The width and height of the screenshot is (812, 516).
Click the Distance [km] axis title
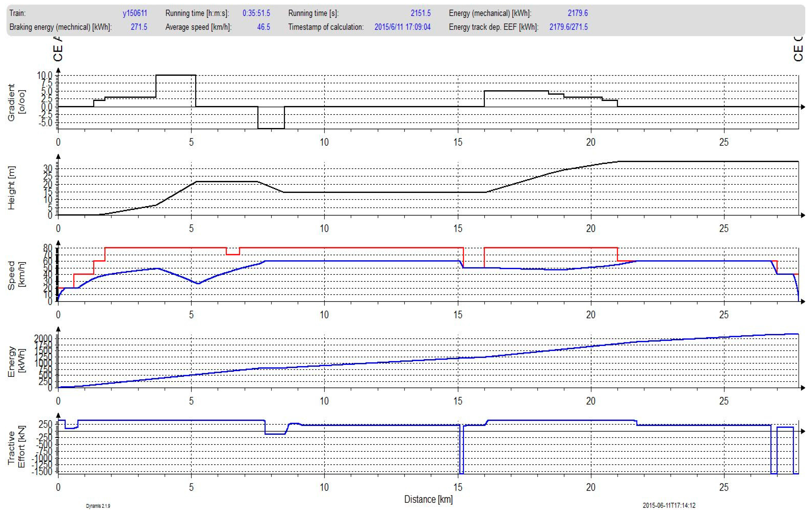click(x=428, y=499)
